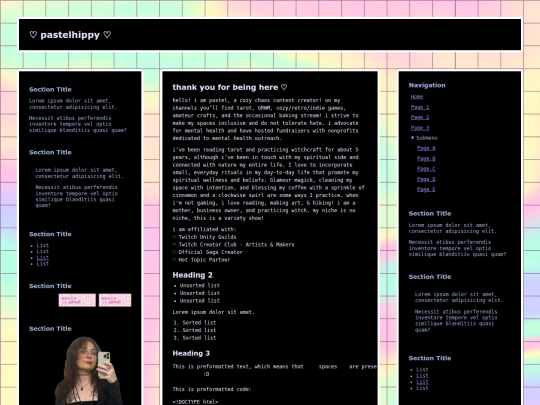Follow the Page 3 navigation link
Viewport: 540px width, 405px height.
click(x=420, y=128)
